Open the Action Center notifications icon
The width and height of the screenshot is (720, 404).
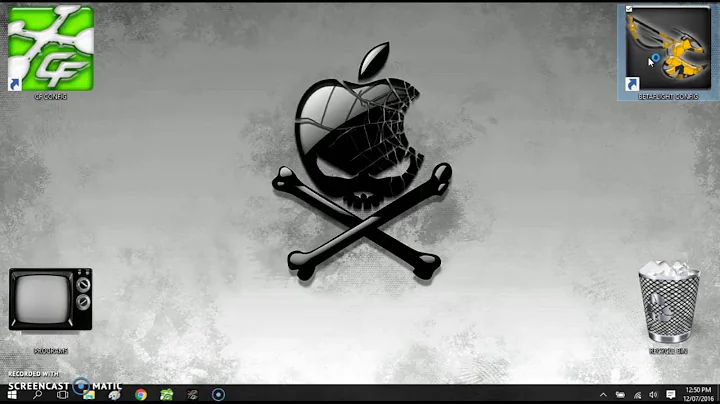[670, 395]
